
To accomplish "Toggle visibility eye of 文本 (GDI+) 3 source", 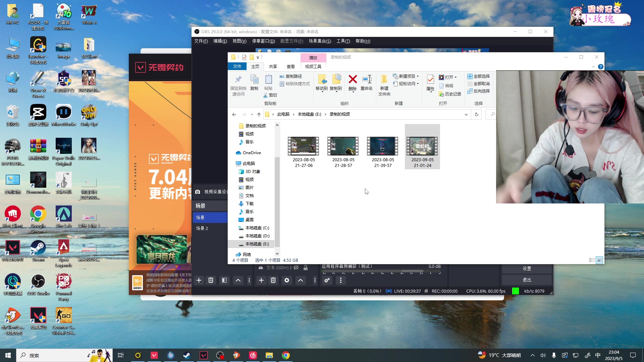I will (x=296, y=268).
